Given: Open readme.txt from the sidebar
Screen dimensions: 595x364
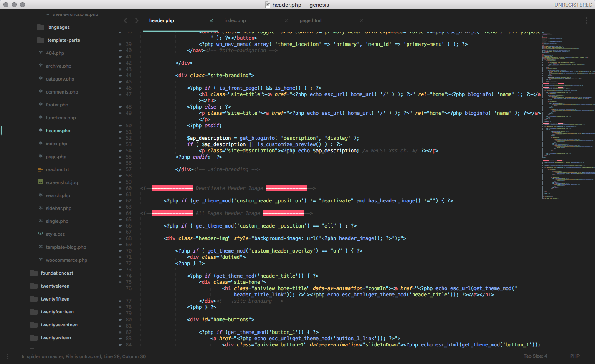Looking at the screenshot, I should point(58,169).
